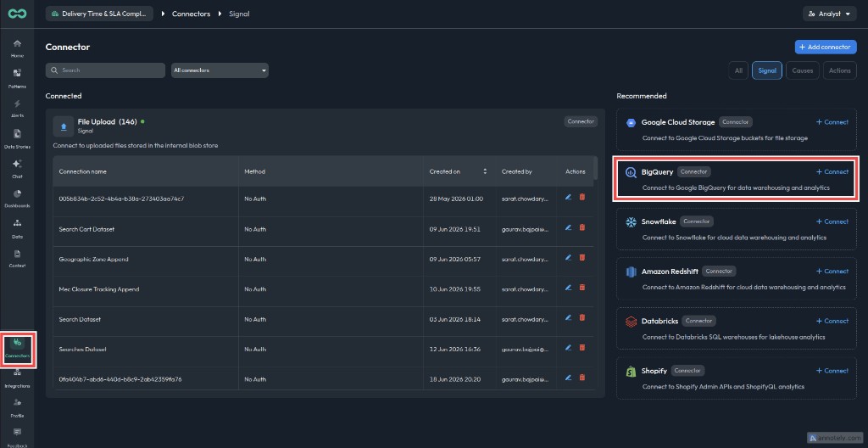Connect Amazon Redshift connector

[x=832, y=272]
